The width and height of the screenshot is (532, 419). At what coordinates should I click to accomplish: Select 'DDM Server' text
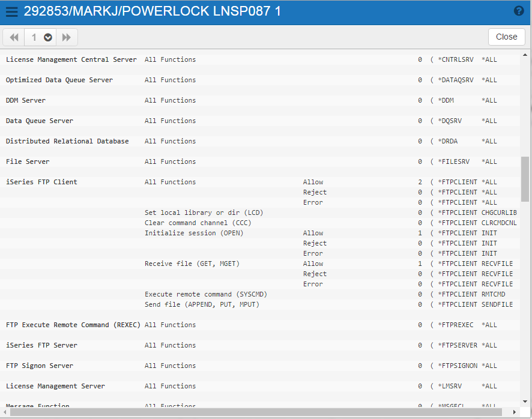[26, 100]
